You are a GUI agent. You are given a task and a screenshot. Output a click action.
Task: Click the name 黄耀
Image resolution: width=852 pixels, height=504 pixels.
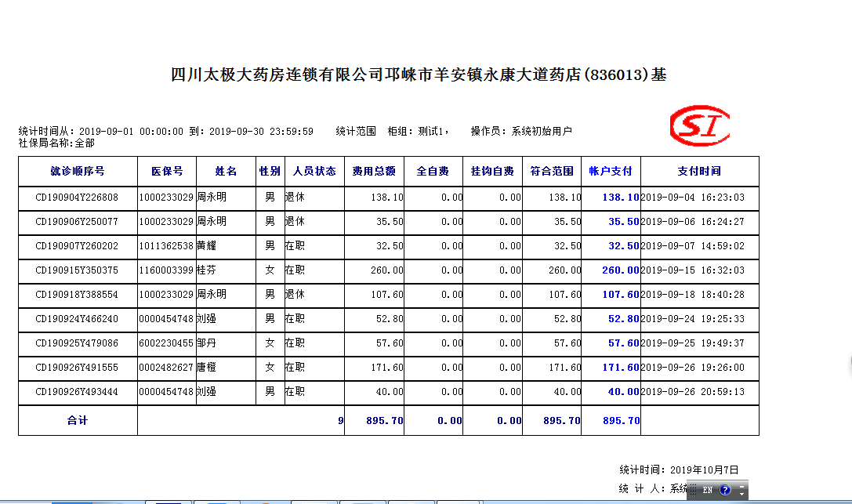pos(206,245)
